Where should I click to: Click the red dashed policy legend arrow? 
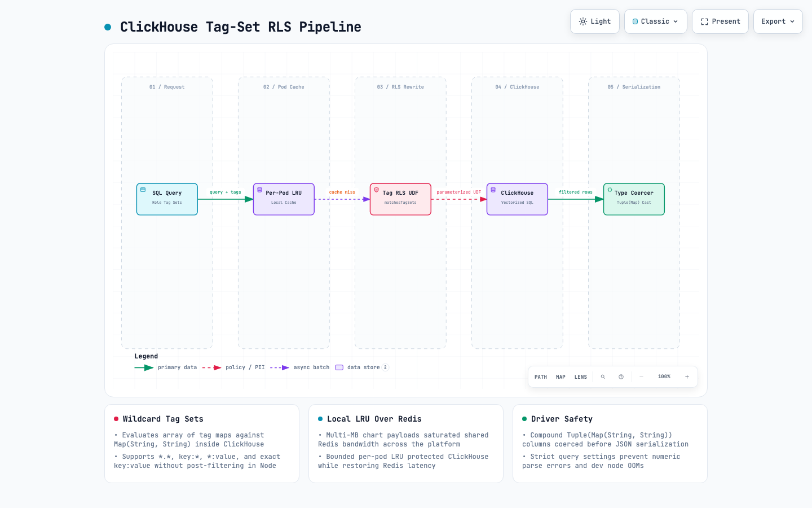[211, 367]
